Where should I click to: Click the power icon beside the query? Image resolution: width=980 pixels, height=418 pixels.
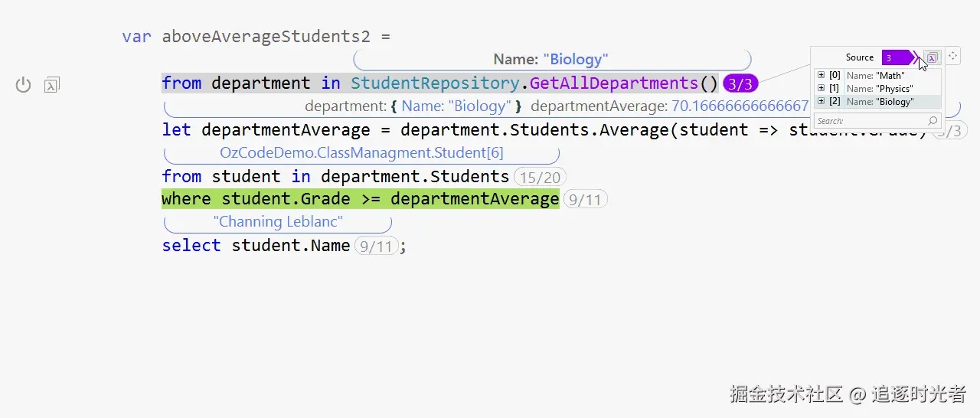tap(24, 85)
